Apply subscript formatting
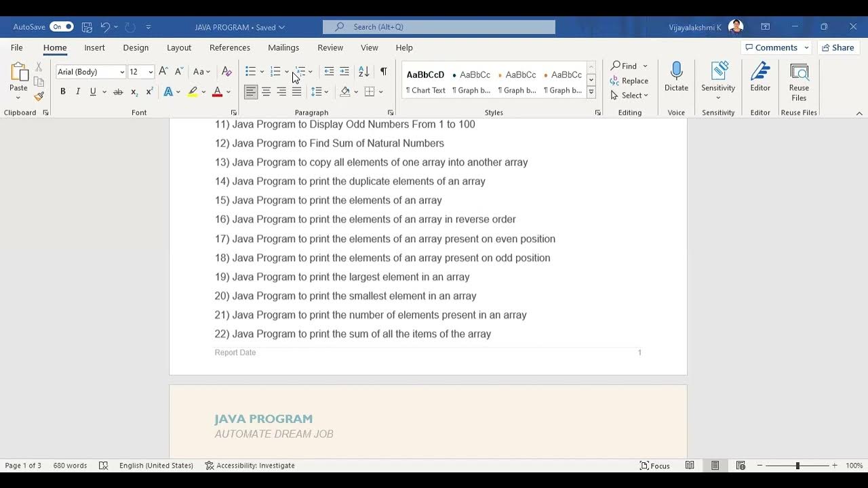This screenshot has height=488, width=868. coord(134,91)
